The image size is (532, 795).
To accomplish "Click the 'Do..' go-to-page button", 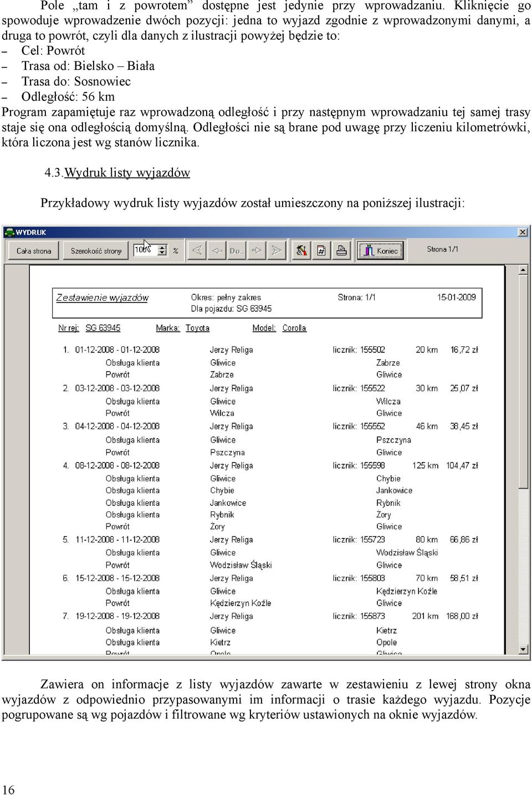I will [x=237, y=250].
